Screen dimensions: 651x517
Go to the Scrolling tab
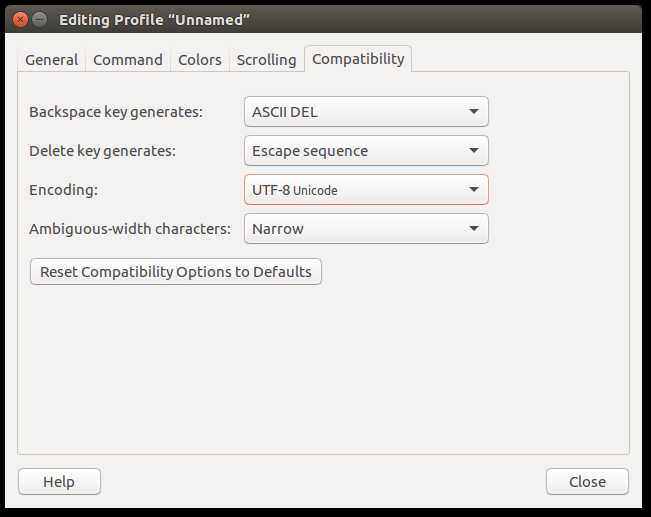tap(266, 60)
